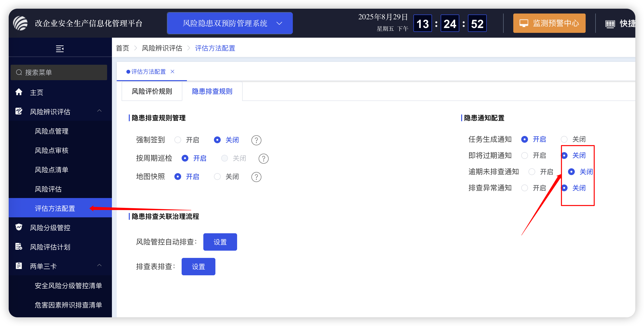644x326 pixels.
Task: Open 风险点管理 in the sidebar
Action: click(x=60, y=131)
